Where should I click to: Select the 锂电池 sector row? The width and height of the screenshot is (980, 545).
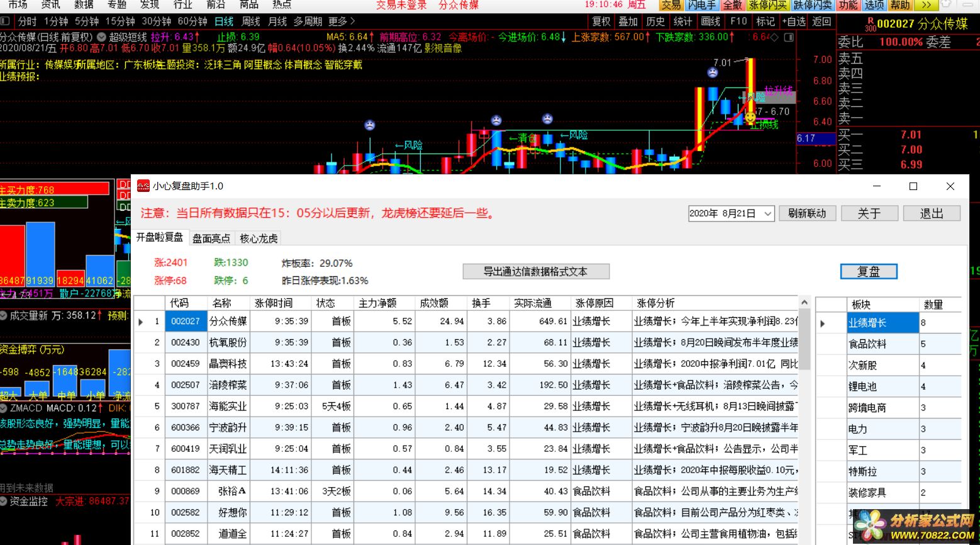point(883,387)
